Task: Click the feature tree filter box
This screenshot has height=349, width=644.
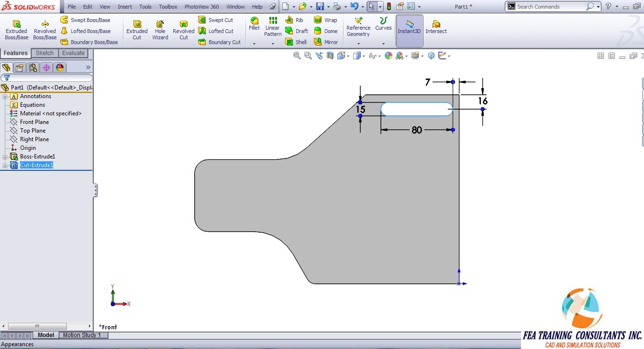Action: [x=46, y=78]
